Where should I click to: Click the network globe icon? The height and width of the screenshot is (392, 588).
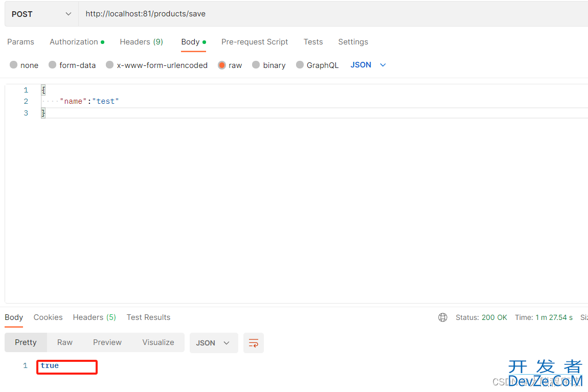tap(442, 317)
